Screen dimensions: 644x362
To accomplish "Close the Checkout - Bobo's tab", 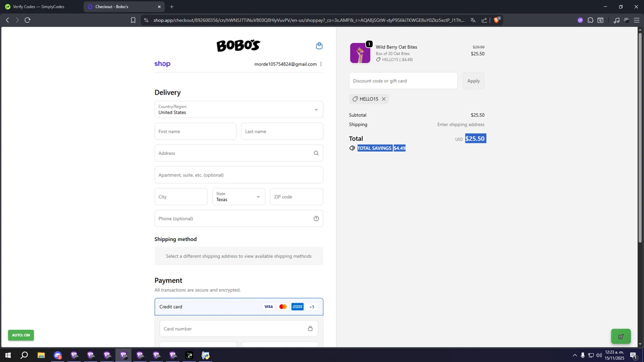I will point(159,7).
